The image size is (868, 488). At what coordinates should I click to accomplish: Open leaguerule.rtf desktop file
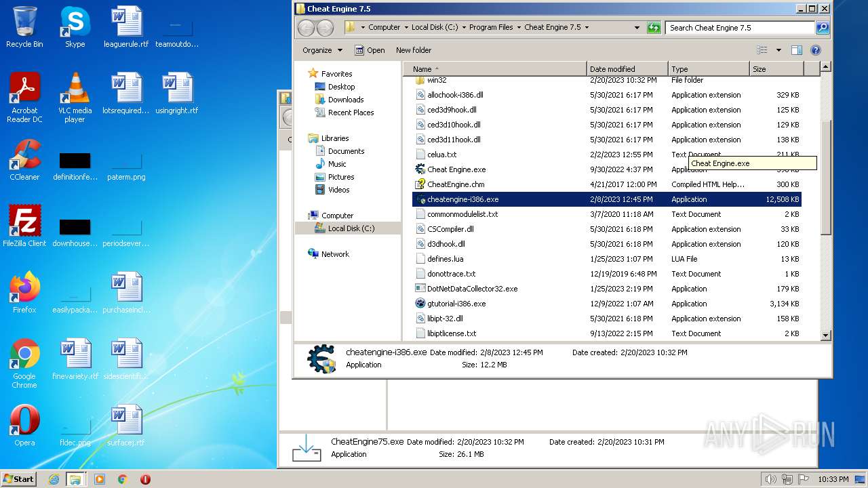[126, 27]
